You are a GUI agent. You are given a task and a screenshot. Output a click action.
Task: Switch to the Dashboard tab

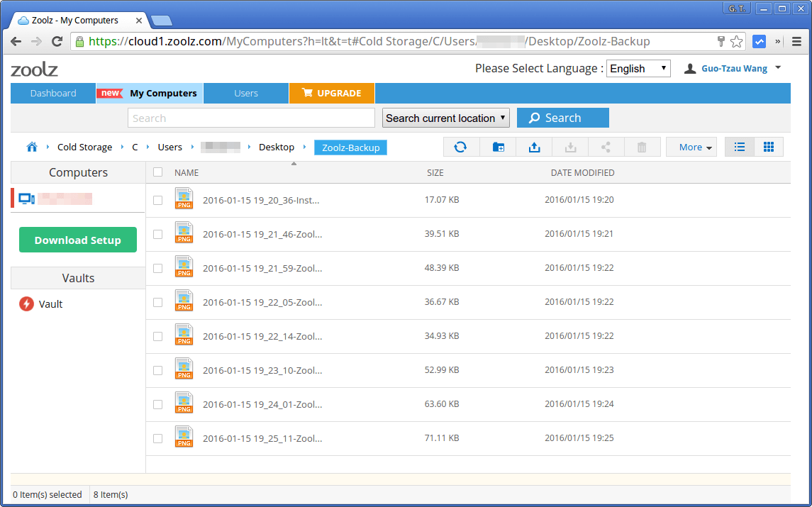pos(52,93)
